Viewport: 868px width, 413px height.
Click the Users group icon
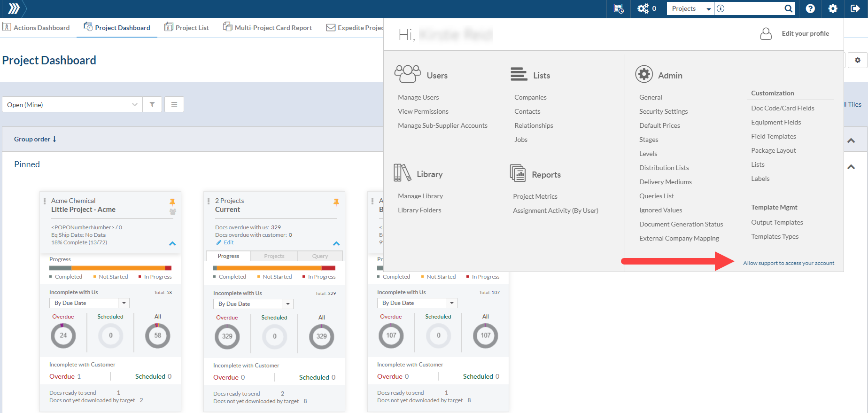(x=407, y=74)
